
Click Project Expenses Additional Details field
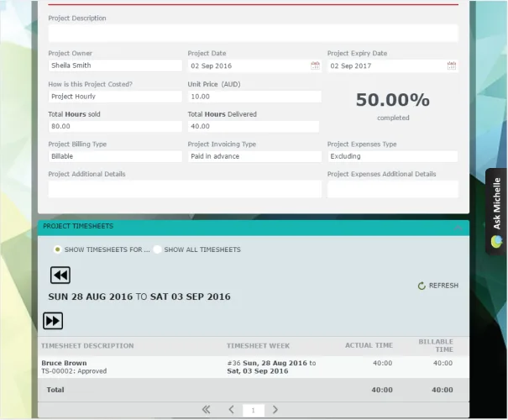click(x=393, y=189)
